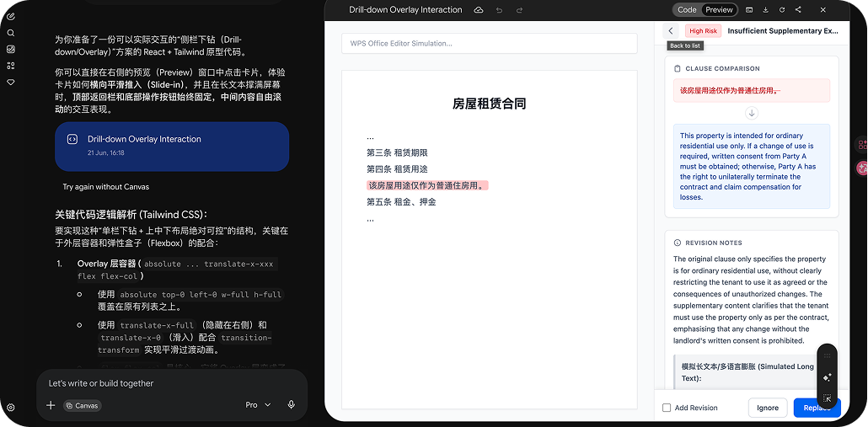This screenshot has height=427, width=868.
Task: Start voice input with microphone
Action: pos(292,405)
